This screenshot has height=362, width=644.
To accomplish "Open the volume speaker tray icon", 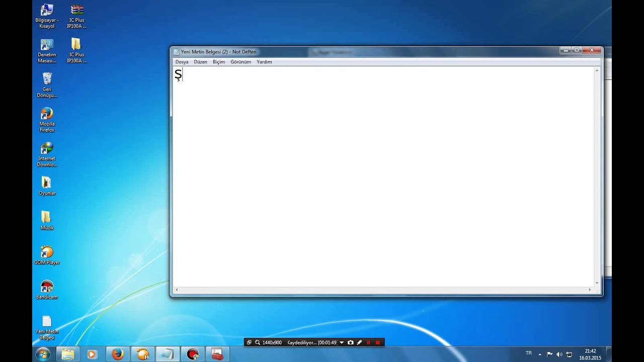I will pos(559,354).
